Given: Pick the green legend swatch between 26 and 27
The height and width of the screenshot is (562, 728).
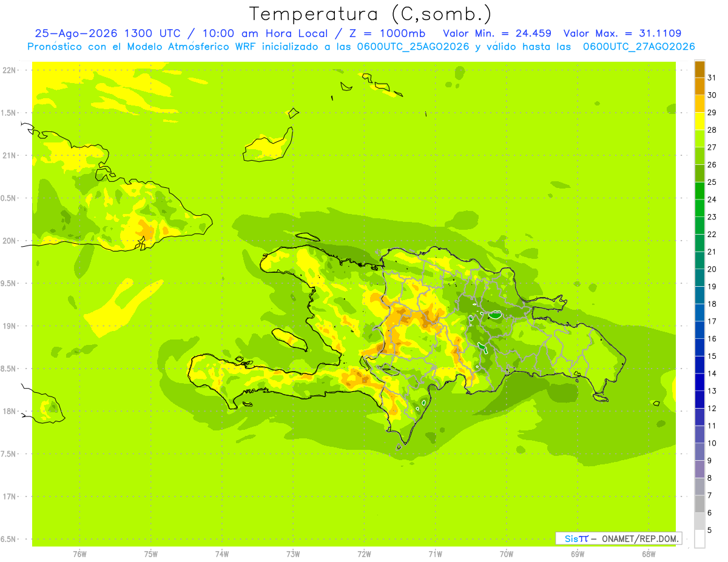Looking at the screenshot, I should click(x=699, y=156).
